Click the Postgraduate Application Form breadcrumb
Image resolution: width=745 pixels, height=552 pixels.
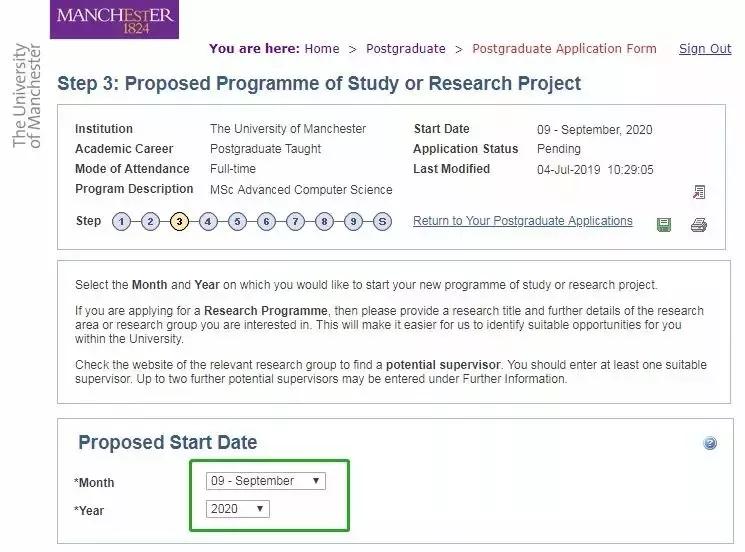[564, 49]
